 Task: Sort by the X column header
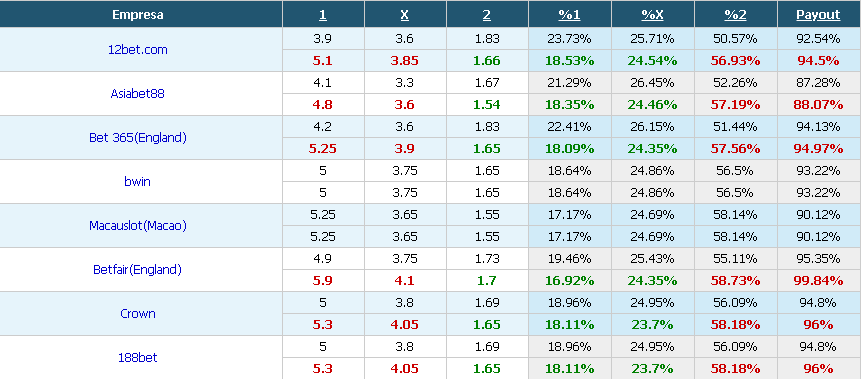(405, 15)
